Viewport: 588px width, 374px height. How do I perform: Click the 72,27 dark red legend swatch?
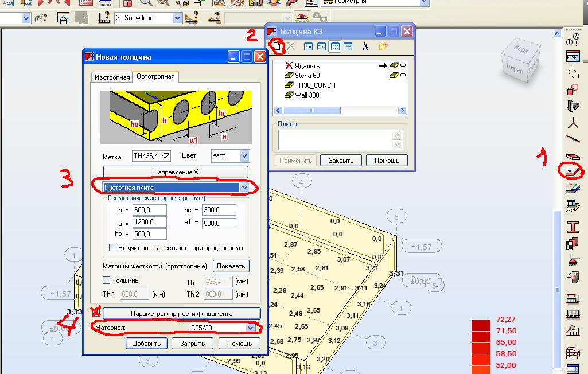[481, 326]
